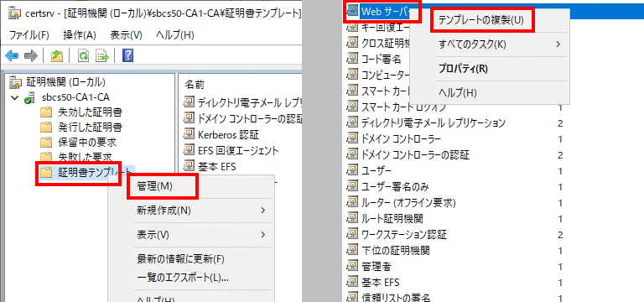Select ワークステーション認証 template row
The height and width of the screenshot is (302, 644).
403,234
